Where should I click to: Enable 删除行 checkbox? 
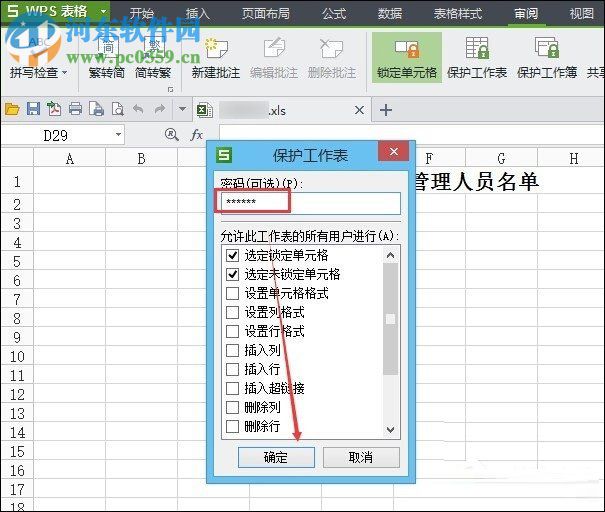(232, 426)
